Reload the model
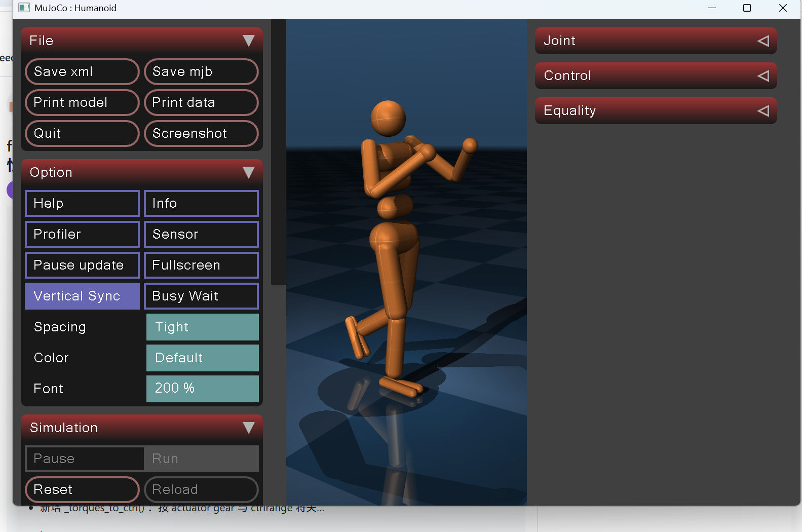This screenshot has height=532, width=802. pyautogui.click(x=201, y=489)
